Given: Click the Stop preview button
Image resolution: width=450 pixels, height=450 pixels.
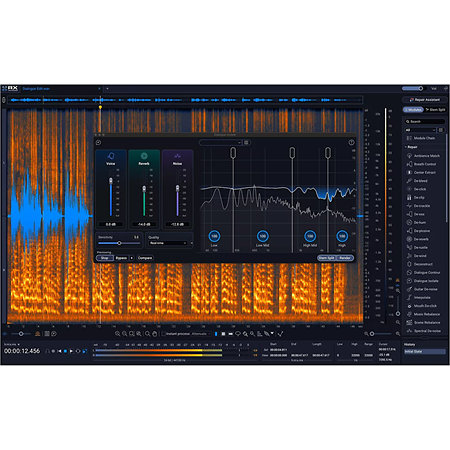Looking at the screenshot, I should point(105,258).
